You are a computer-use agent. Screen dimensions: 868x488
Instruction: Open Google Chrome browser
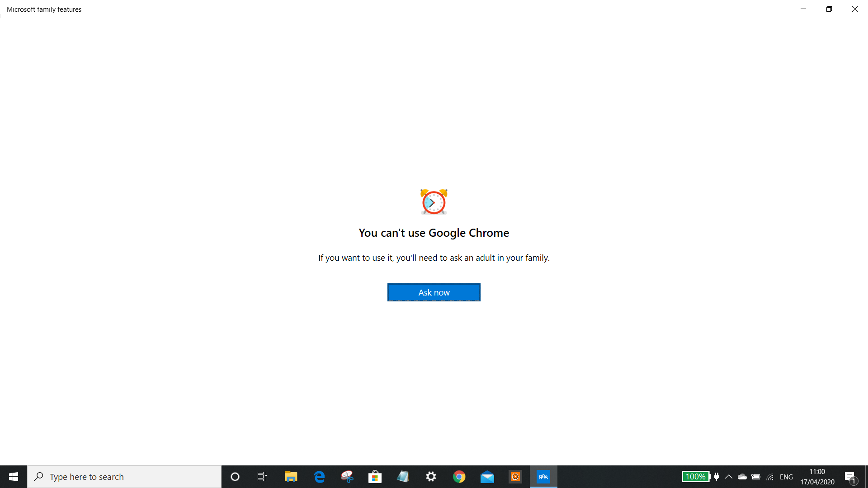[459, 476]
